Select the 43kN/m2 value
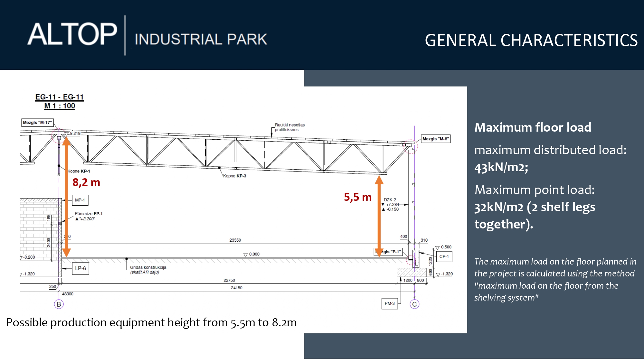This screenshot has height=362, width=644. click(x=501, y=167)
